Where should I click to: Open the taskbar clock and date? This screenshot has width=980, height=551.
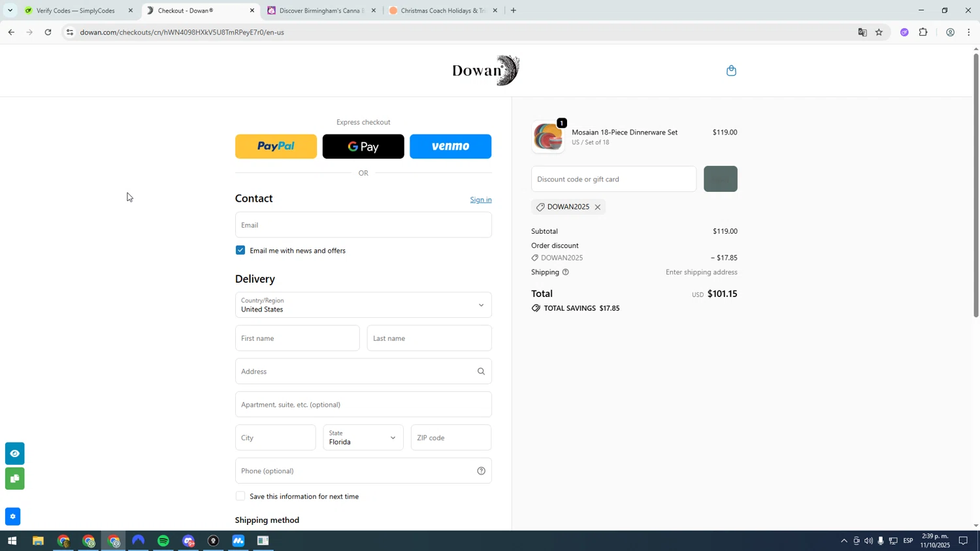point(935,541)
